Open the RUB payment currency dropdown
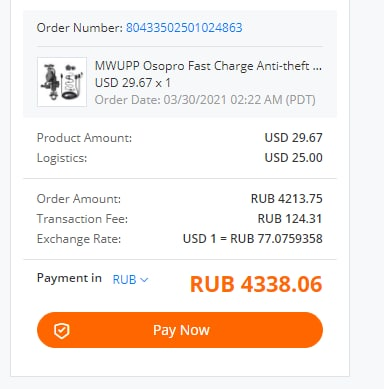 (x=130, y=279)
